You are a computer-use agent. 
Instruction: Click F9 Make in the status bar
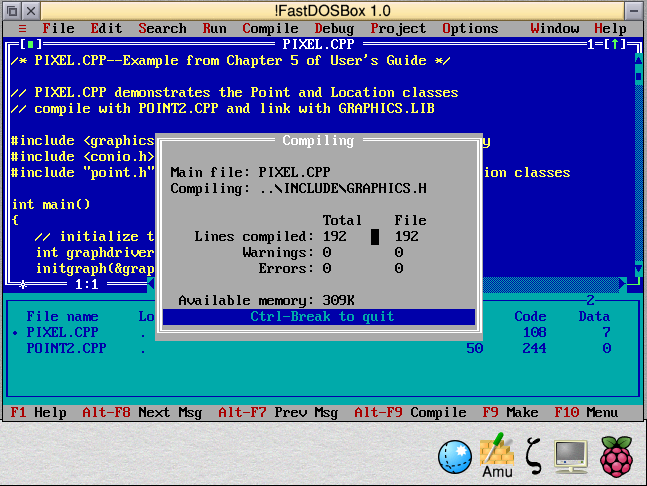click(x=510, y=413)
